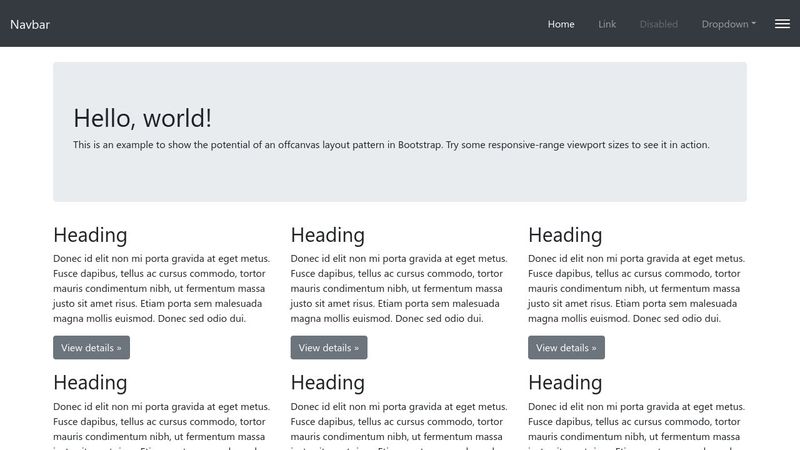Image resolution: width=800 pixels, height=450 pixels.
Task: Click View details under first Heading
Action: click(91, 347)
